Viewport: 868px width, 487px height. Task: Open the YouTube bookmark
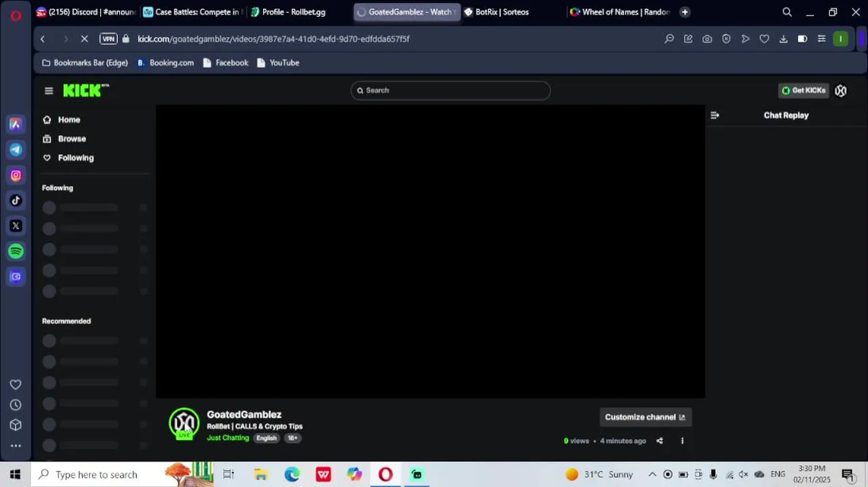coord(278,63)
